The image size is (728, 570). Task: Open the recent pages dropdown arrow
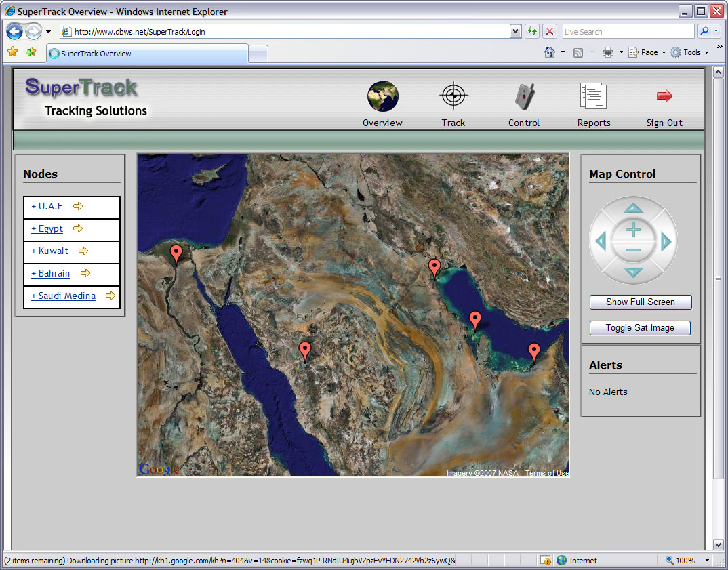[48, 32]
